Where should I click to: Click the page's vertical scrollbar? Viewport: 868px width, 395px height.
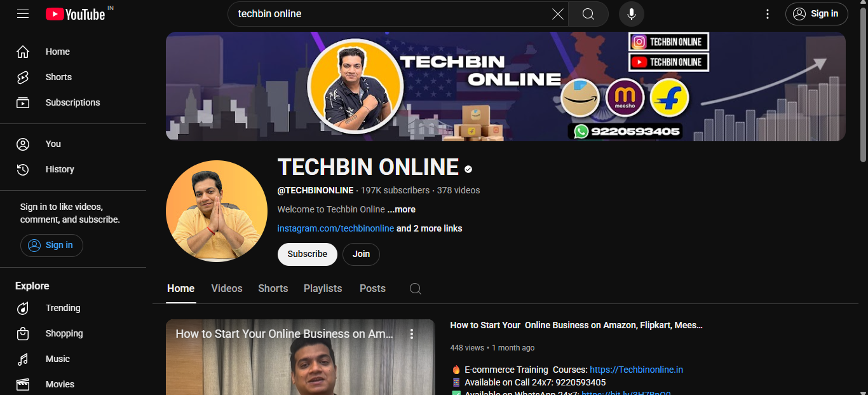863,83
